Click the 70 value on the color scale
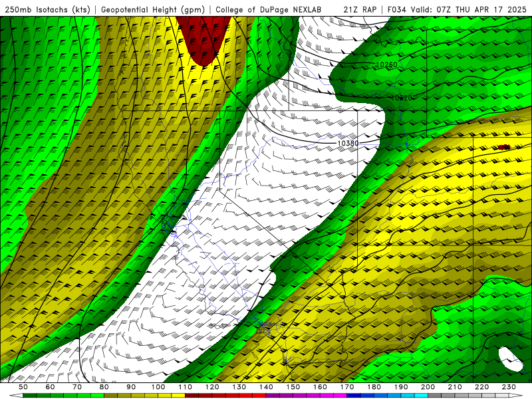Viewport: 532px width, 399px height. pyautogui.click(x=77, y=387)
